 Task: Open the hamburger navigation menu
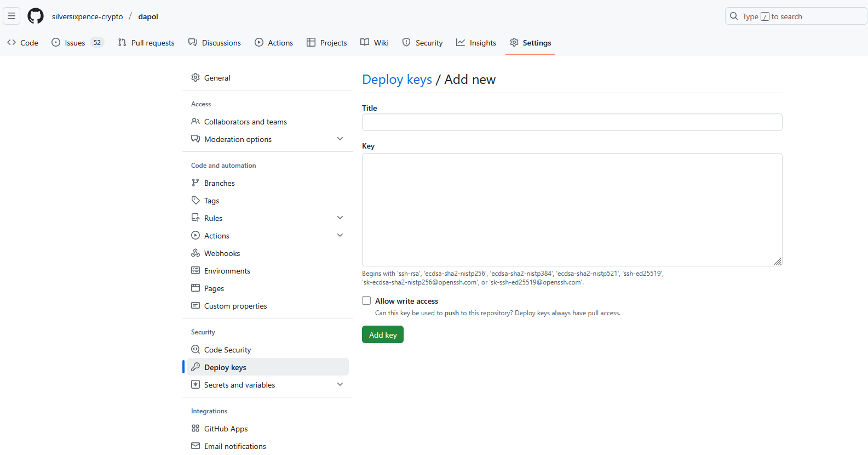(x=12, y=16)
